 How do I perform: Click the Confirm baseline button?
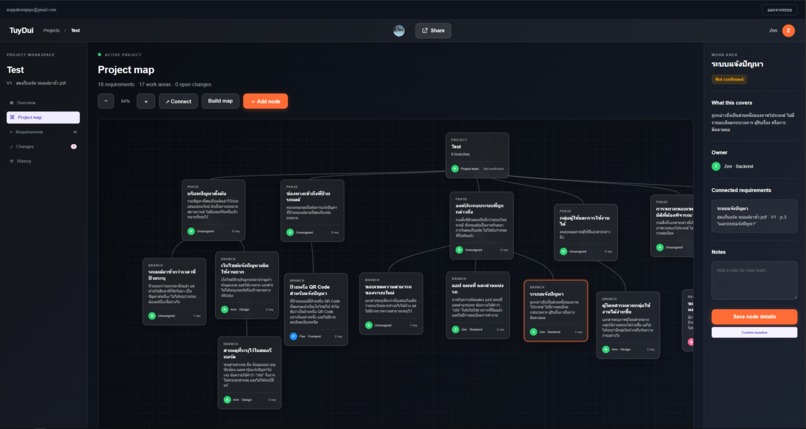[754, 332]
